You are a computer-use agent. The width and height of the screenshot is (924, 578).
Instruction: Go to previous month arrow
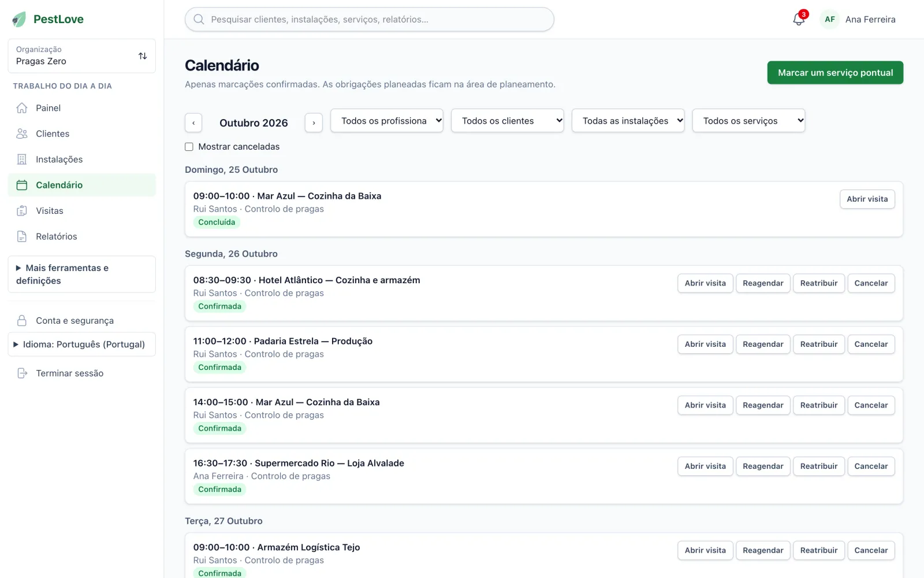[x=193, y=123]
